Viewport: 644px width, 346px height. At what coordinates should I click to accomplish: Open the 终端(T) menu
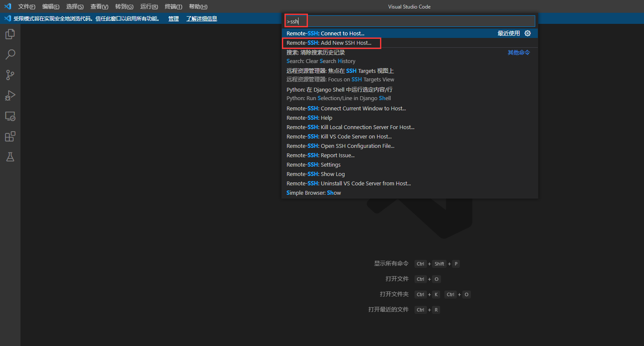(x=173, y=7)
